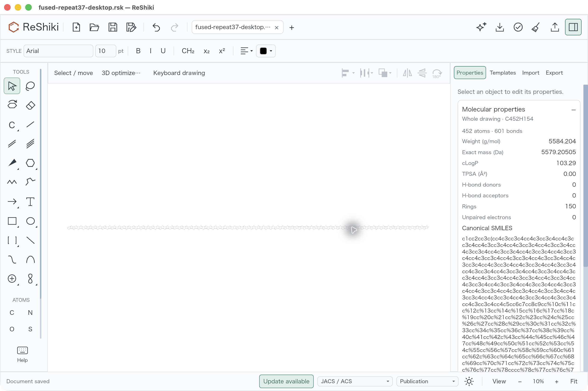
Task: Click the save document icon
Action: tap(113, 27)
